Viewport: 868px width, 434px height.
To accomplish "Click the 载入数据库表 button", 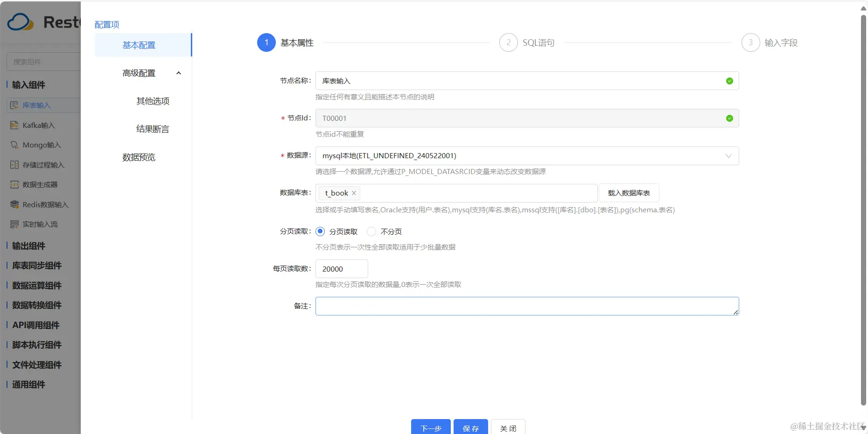I will pyautogui.click(x=629, y=193).
